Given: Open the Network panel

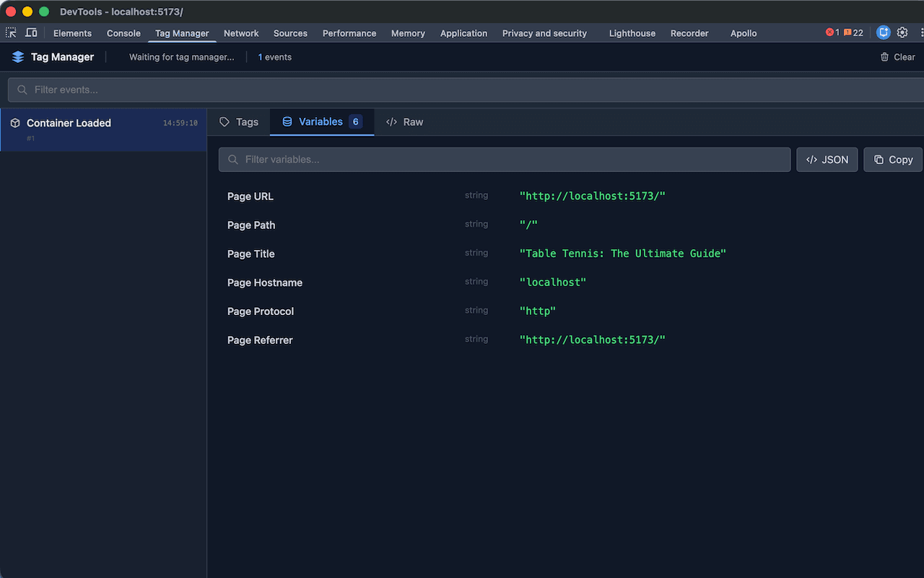Looking at the screenshot, I should pos(241,33).
